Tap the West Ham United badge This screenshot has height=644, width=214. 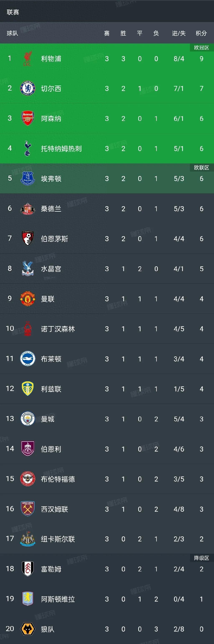(28, 509)
